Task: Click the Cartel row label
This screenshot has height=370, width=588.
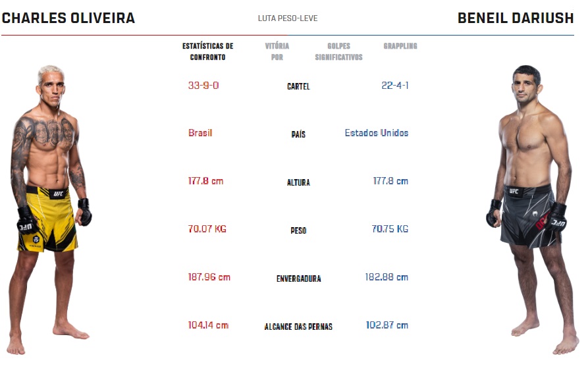Action: coord(298,86)
